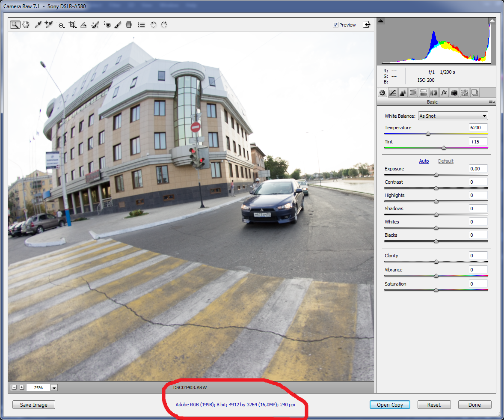Select the Crop tool
Viewport: 504px width, 420px height.
(x=72, y=25)
